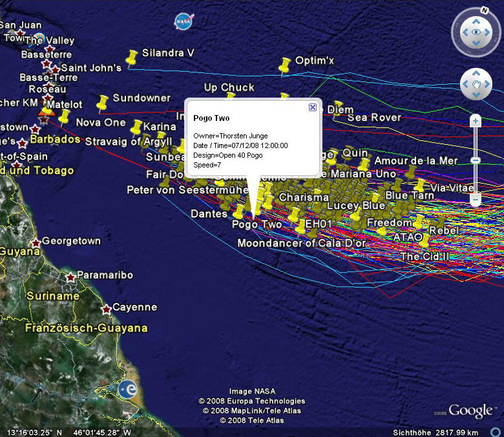Open the Sundowner pushpin placemark

[x=102, y=103]
